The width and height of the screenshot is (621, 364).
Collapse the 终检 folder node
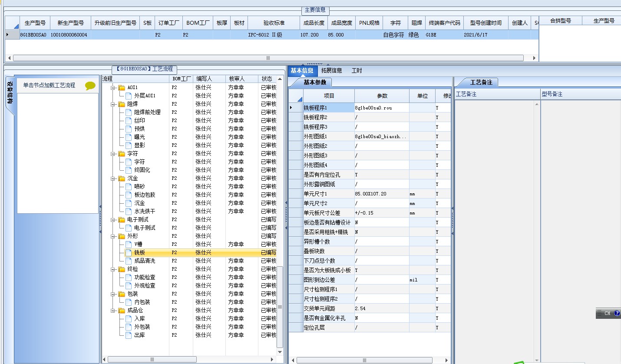click(113, 269)
